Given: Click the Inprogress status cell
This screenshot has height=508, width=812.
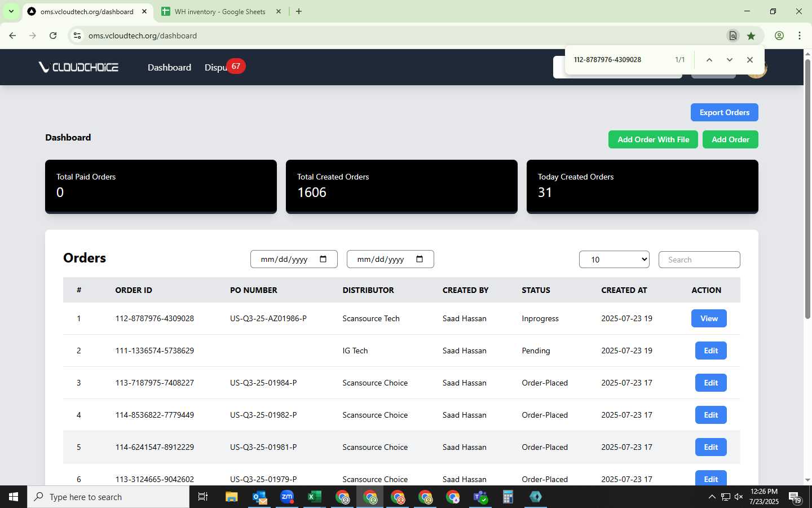Looking at the screenshot, I should (540, 318).
